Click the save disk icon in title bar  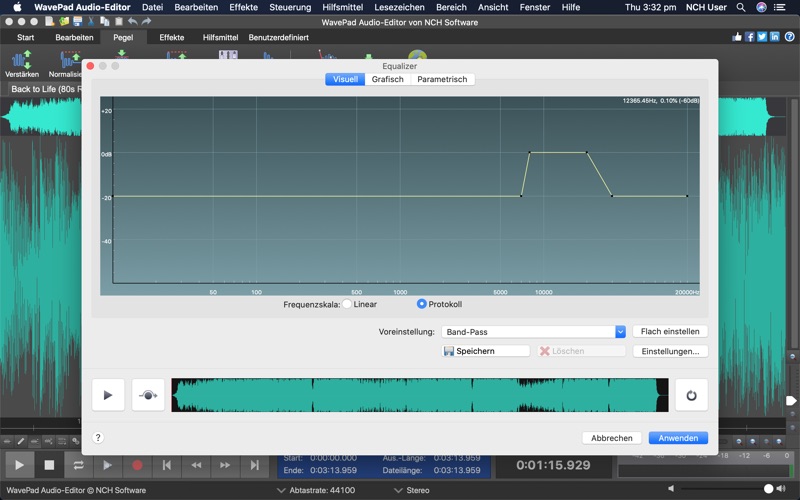click(78, 21)
